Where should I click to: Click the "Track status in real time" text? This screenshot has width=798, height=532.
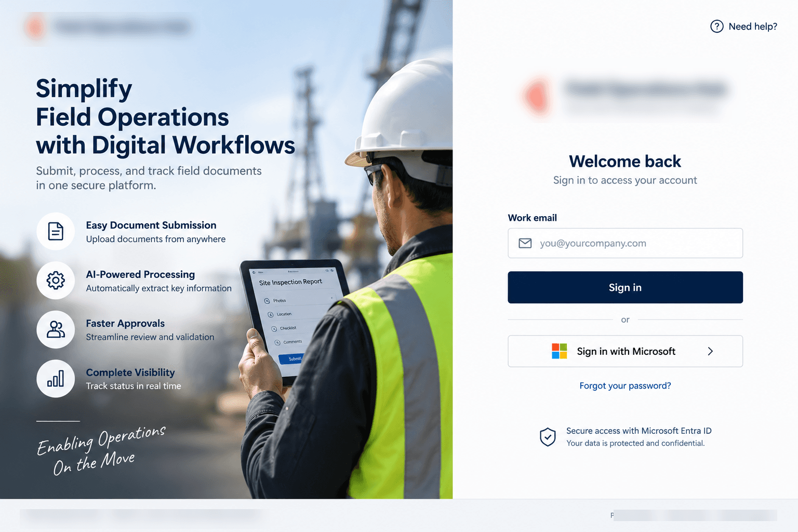134,386
